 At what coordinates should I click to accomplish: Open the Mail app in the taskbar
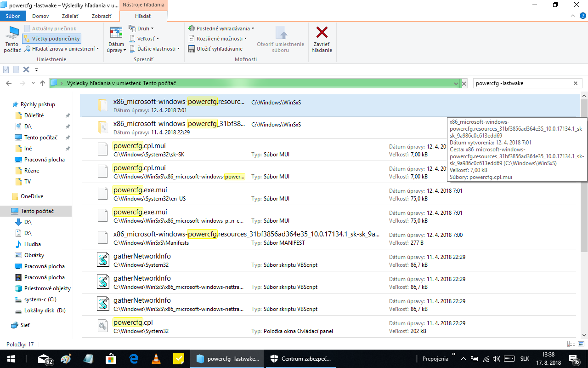45,359
